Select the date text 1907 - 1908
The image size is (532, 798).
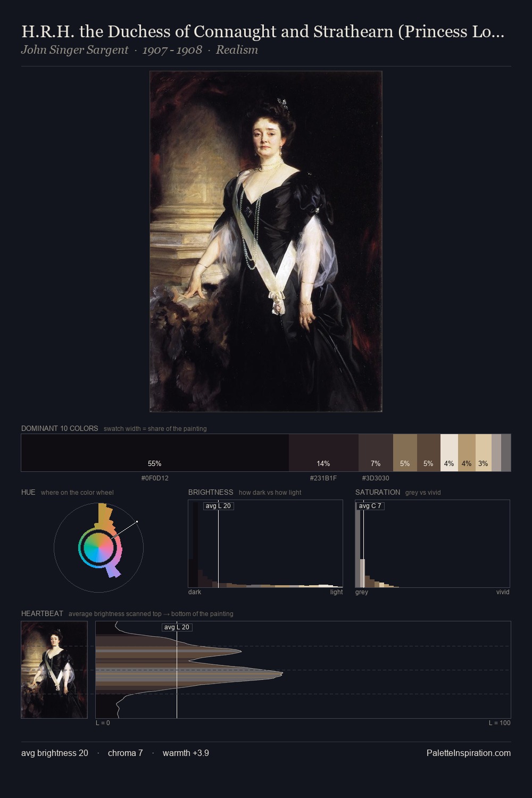[x=172, y=50]
